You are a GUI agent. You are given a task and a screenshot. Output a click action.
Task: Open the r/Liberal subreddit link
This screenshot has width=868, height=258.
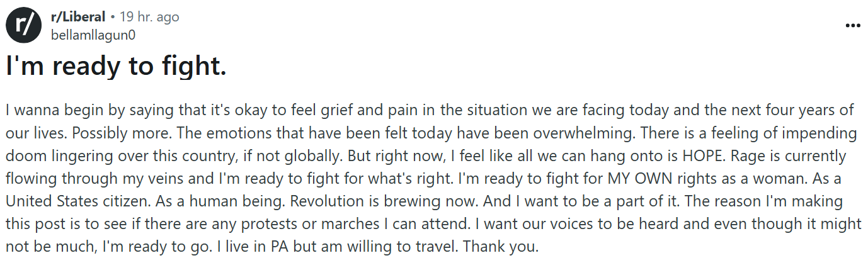[77, 17]
